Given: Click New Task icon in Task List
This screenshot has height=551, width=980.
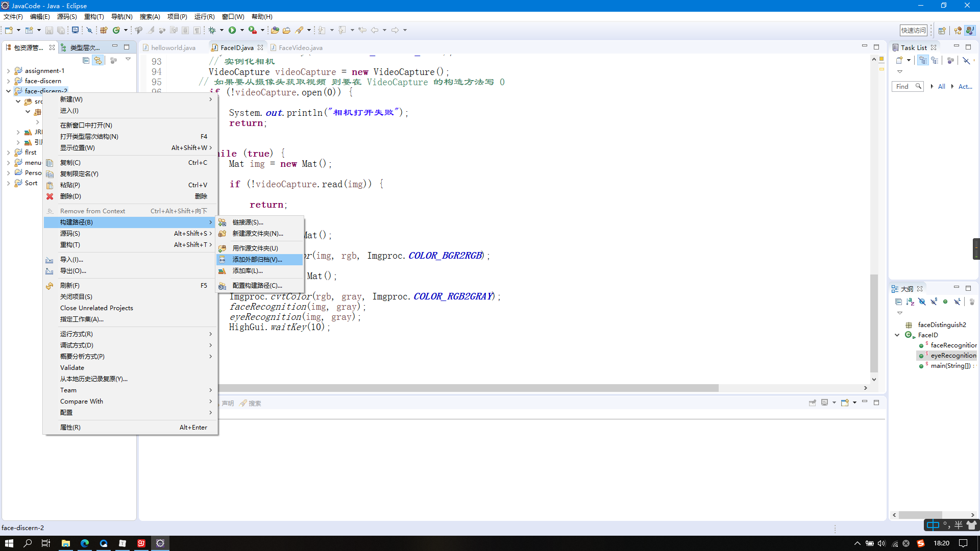Looking at the screenshot, I should [899, 60].
